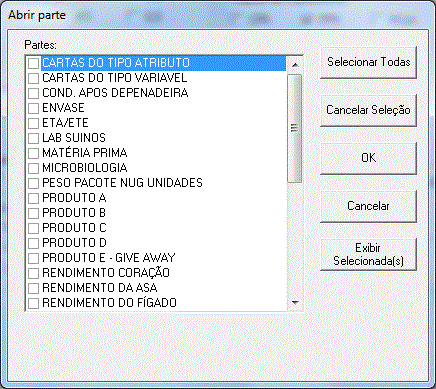Image resolution: width=436 pixels, height=389 pixels.
Task: Click the Exibir Selecionada(s) button
Action: click(x=368, y=254)
